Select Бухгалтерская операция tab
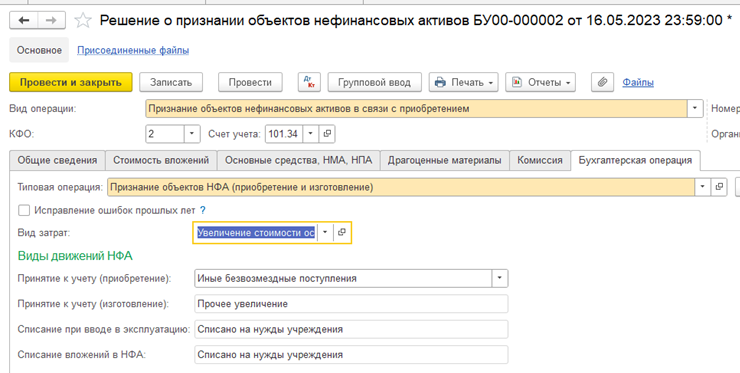The image size is (740, 373). 635,160
